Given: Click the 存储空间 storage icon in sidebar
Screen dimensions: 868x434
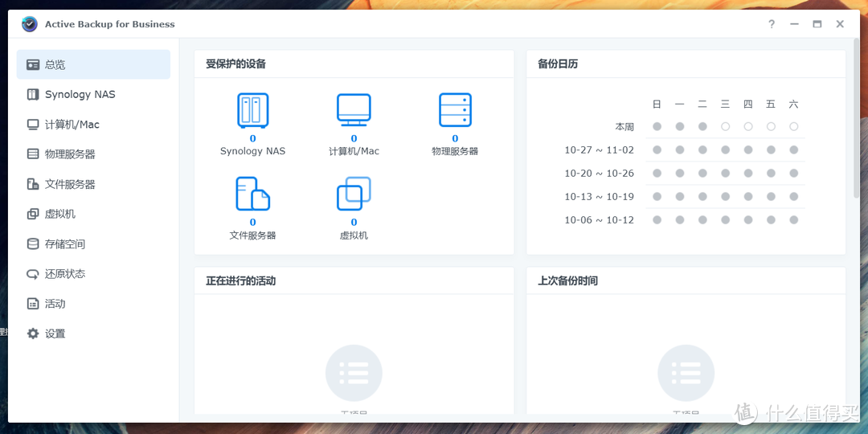Looking at the screenshot, I should tap(33, 244).
